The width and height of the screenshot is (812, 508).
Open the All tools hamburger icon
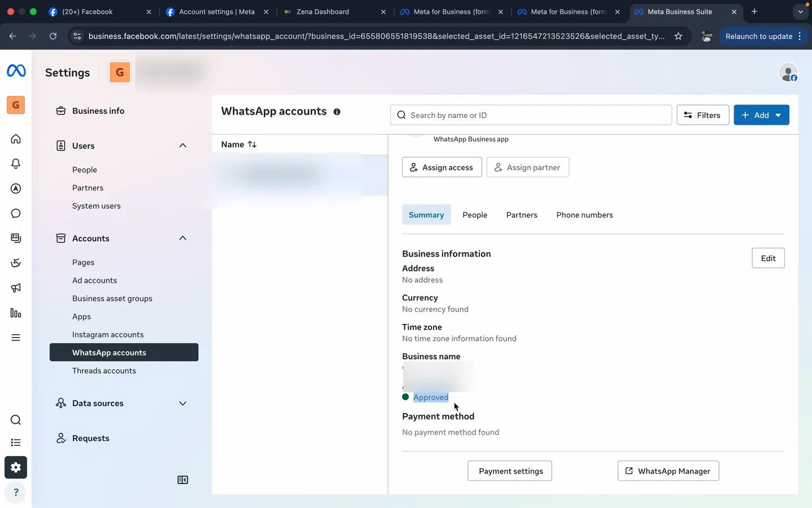(x=16, y=338)
